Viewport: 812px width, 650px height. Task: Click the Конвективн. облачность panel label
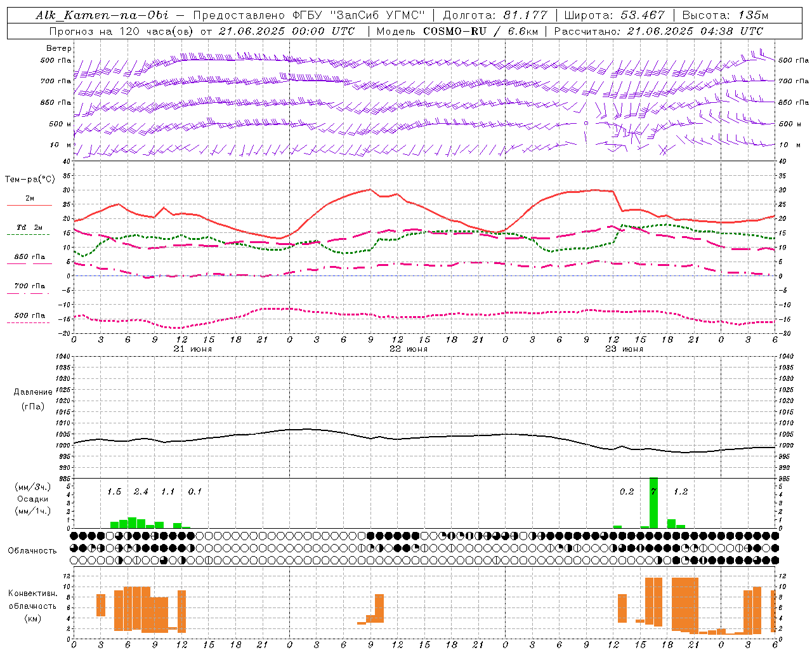point(32,606)
